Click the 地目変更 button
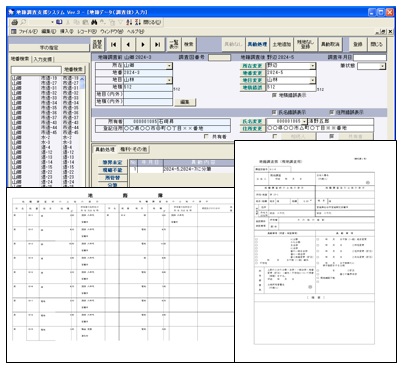The image size is (402, 368). click(252, 81)
